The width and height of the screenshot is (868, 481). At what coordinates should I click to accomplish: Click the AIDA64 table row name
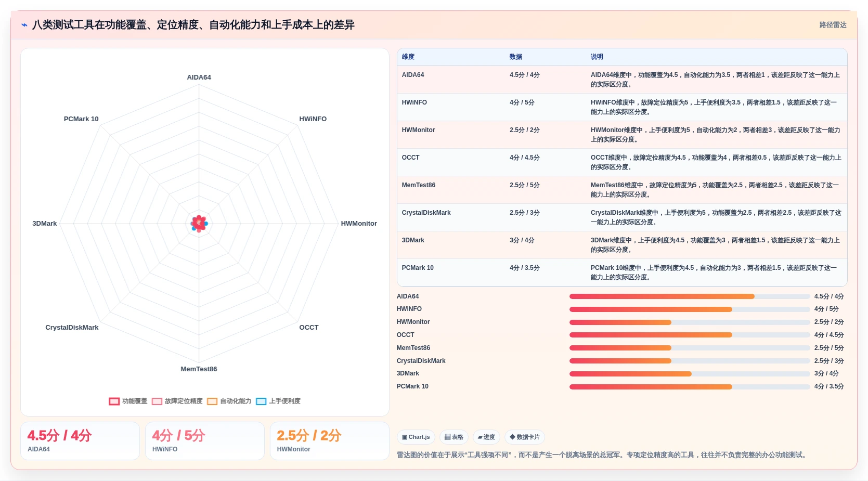tap(413, 75)
